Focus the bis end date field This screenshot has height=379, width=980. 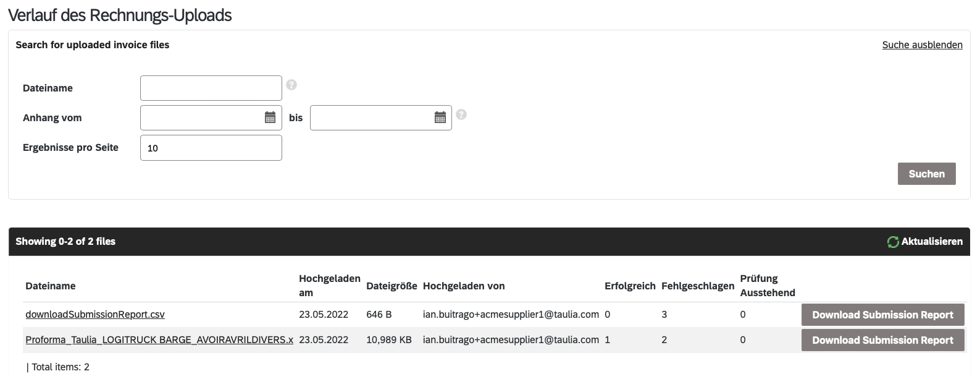click(371, 117)
